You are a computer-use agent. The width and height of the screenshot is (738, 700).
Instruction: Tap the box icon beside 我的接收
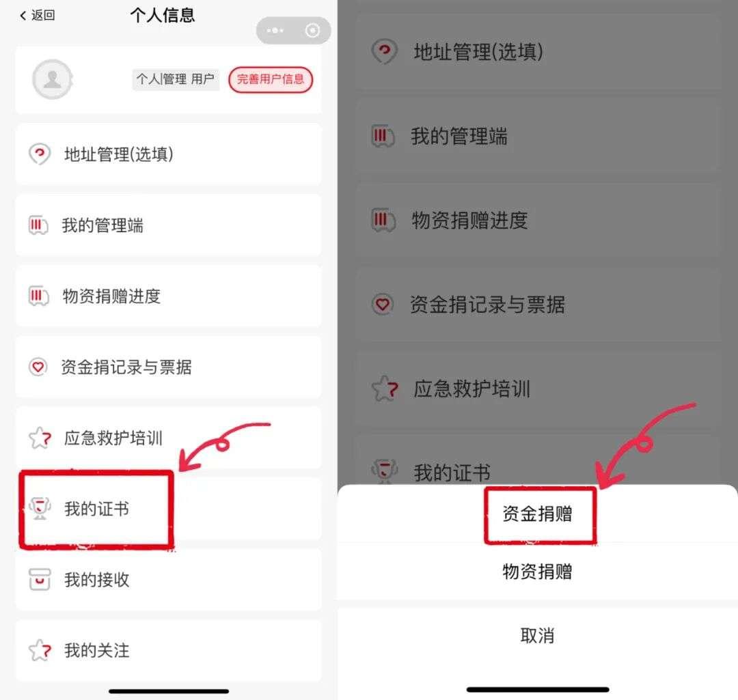tap(40, 580)
